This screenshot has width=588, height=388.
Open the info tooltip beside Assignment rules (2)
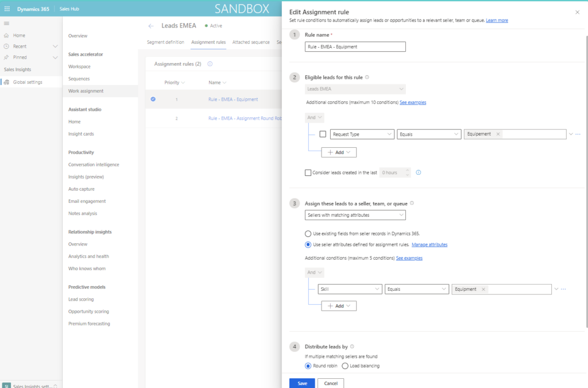pyautogui.click(x=209, y=63)
